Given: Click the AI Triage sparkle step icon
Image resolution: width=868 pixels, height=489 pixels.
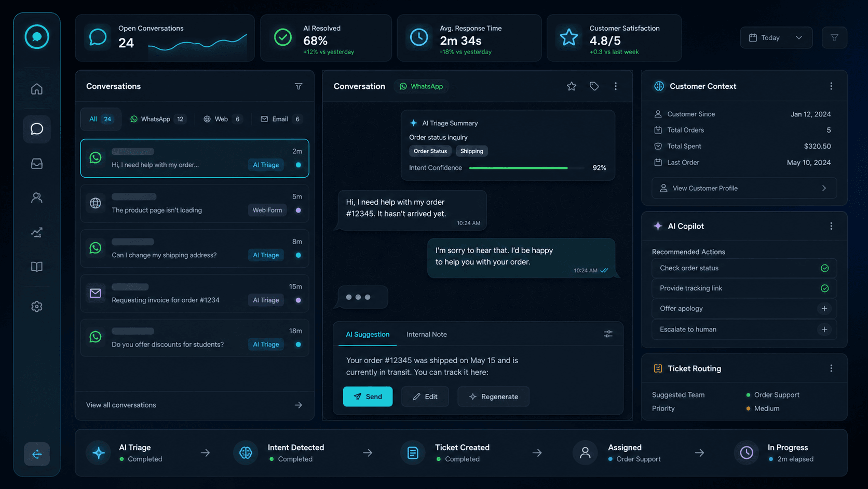Looking at the screenshot, I should coord(99,453).
